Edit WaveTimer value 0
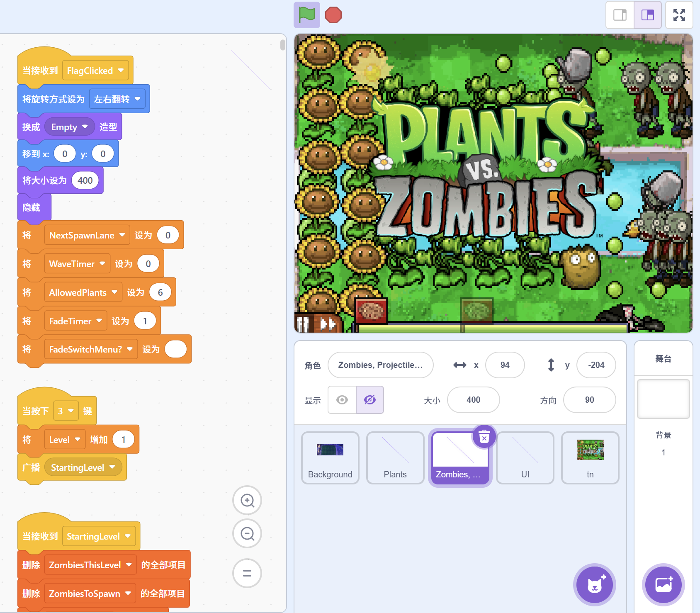 pos(148,264)
